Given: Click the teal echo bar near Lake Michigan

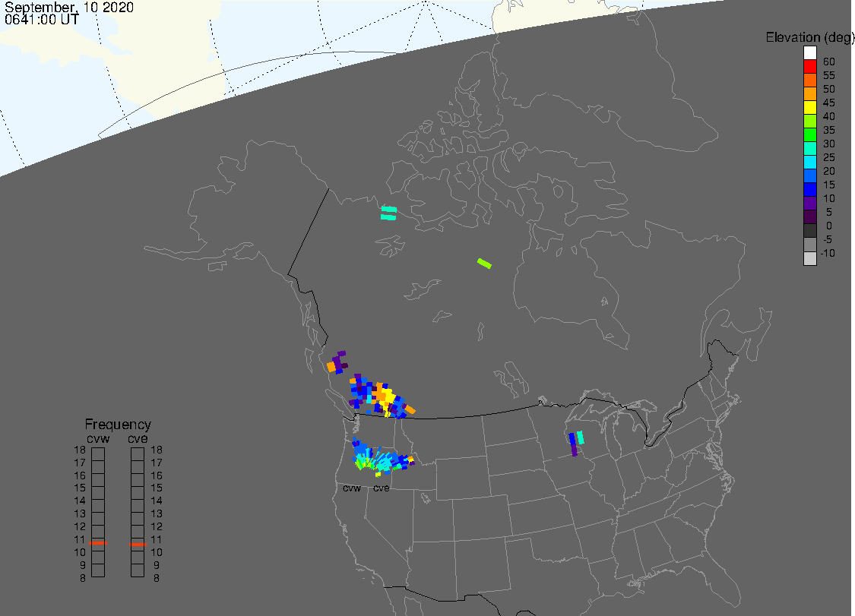Looking at the screenshot, I should [x=580, y=438].
